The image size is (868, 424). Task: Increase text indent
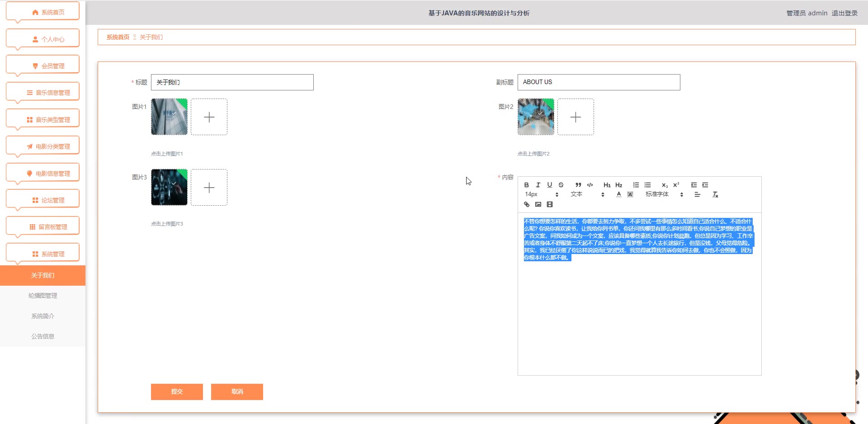[705, 185]
